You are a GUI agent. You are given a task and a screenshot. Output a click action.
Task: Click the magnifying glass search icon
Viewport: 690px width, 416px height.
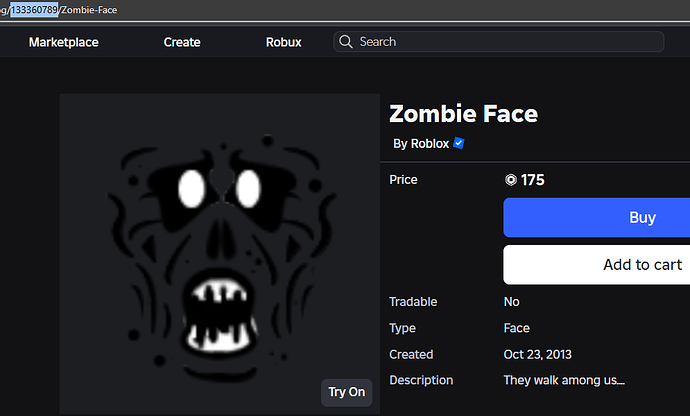[x=346, y=42]
